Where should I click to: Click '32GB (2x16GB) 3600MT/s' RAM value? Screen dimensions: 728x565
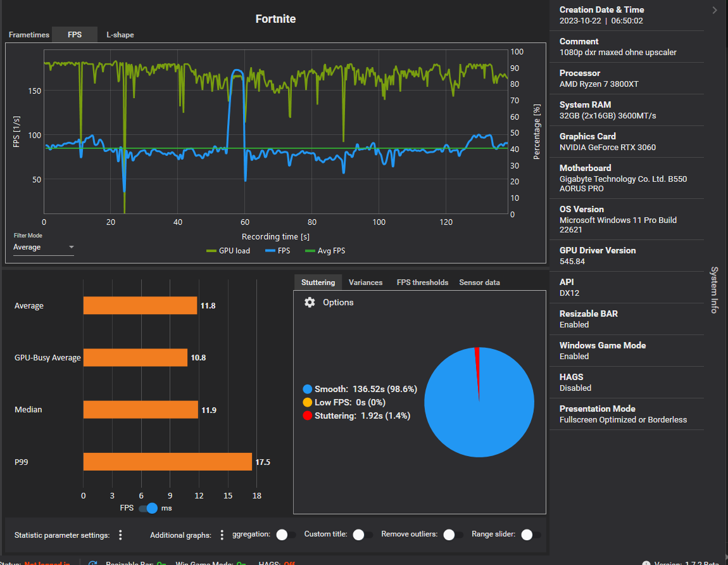point(607,116)
